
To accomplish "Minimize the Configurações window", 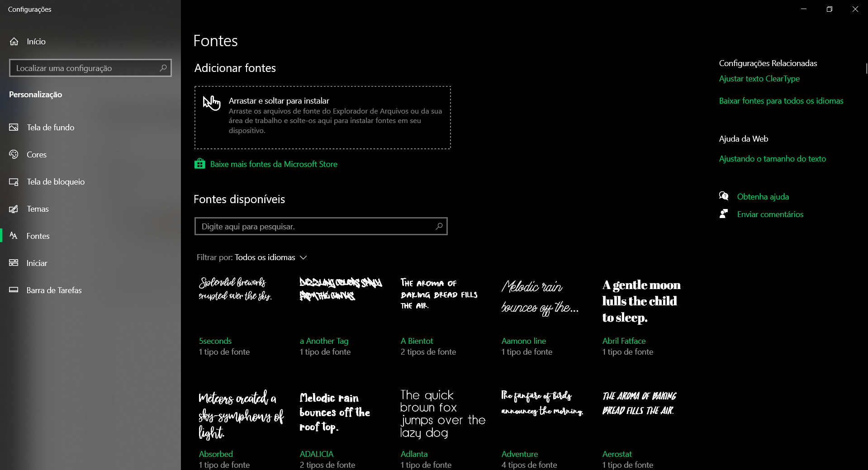I will coord(804,9).
